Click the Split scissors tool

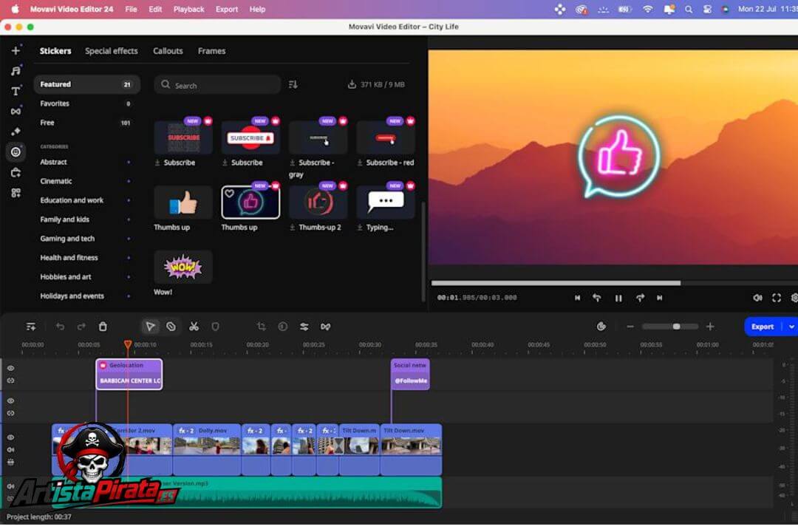pyautogui.click(x=194, y=327)
